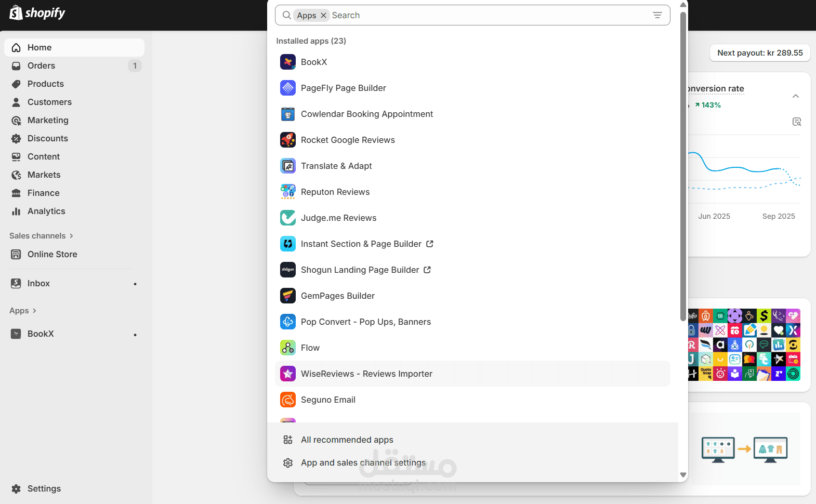
Task: Go to Orders in the sidebar
Action: click(x=42, y=66)
